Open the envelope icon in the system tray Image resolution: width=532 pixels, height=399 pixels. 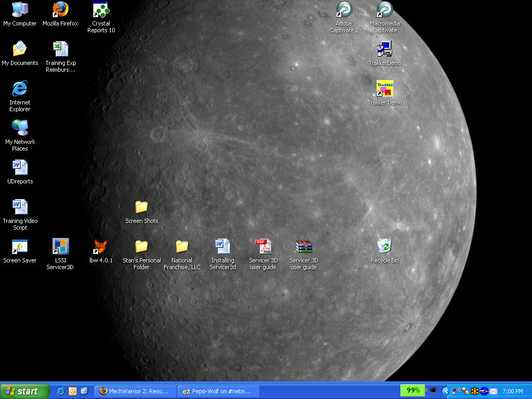click(493, 391)
